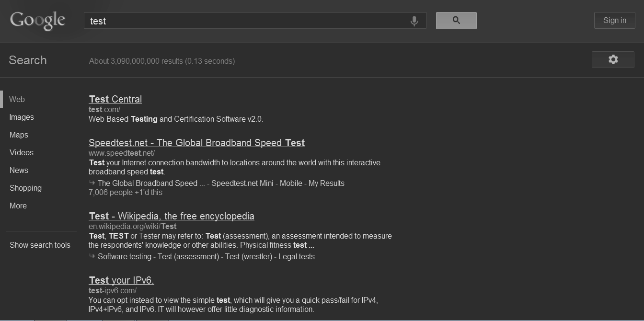
Task: Switch to Maps results
Action: tap(19, 135)
